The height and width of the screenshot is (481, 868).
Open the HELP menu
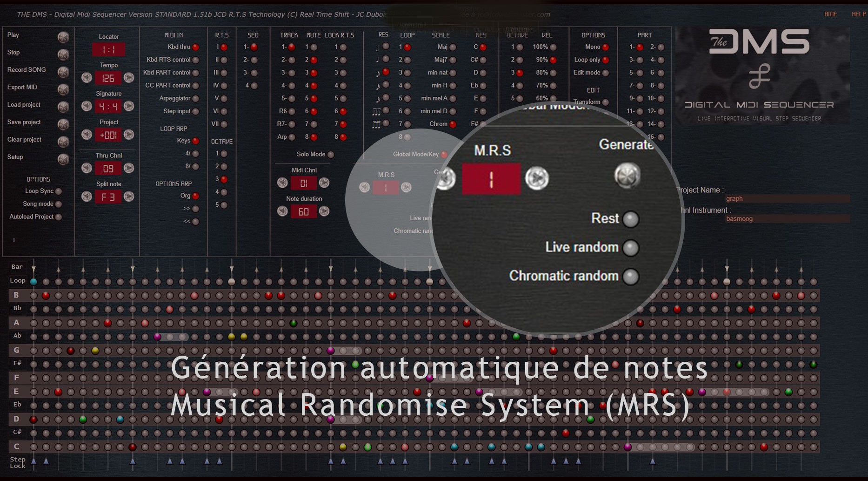click(x=858, y=14)
